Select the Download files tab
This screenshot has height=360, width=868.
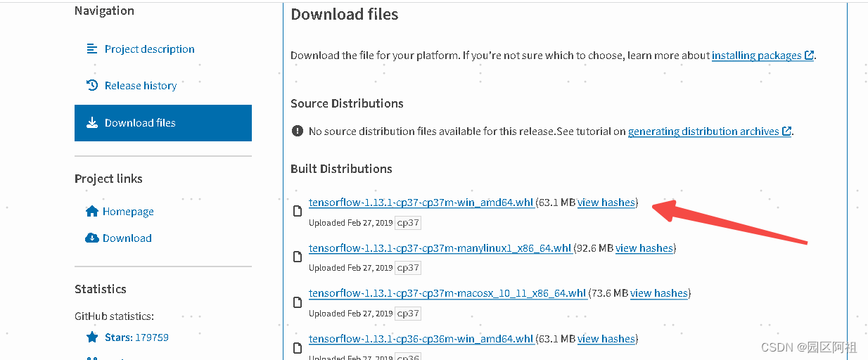point(162,123)
